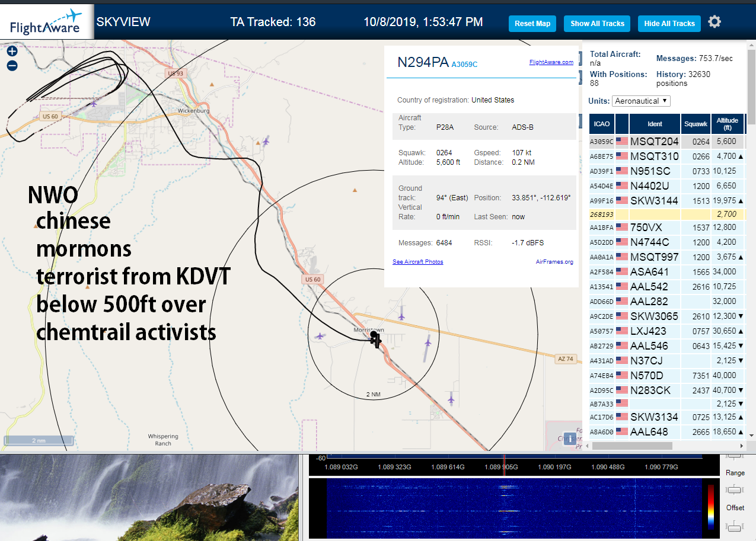Select the AAL648 aircraft row
The width and height of the screenshot is (756, 541).
[x=667, y=432]
